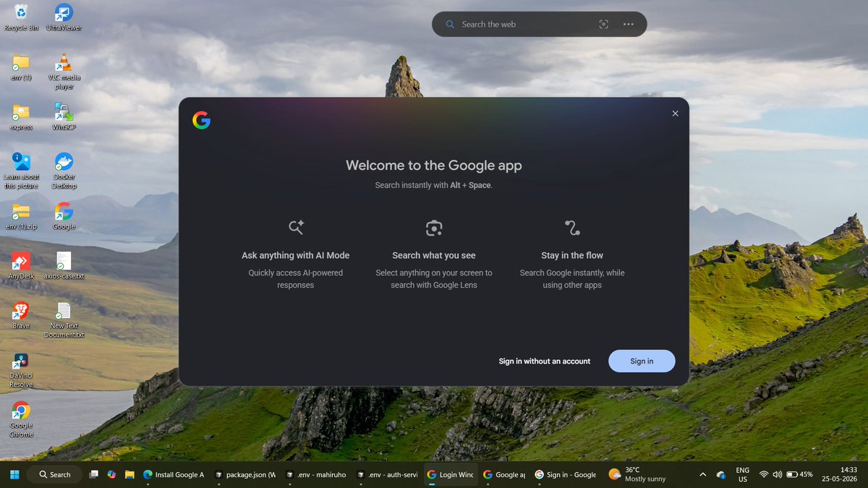Screen dimensions: 868x488
Task: Switch to Install Google A Edge window
Action: click(x=174, y=474)
